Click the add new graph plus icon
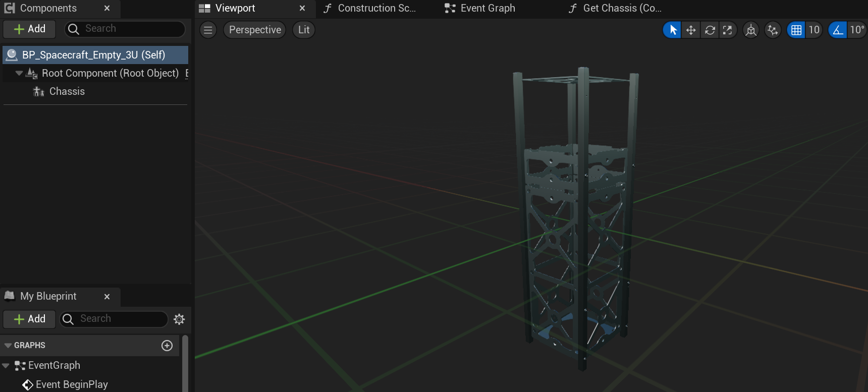The height and width of the screenshot is (392, 868). (167, 346)
